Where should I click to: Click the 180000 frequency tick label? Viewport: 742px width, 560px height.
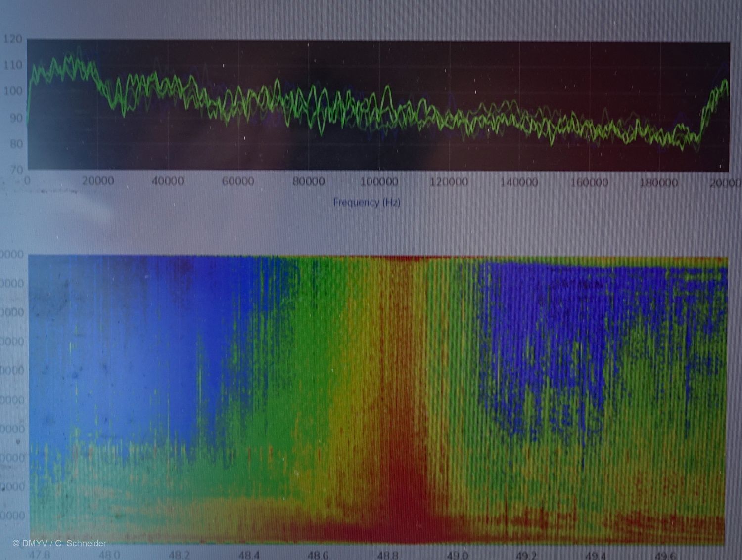coord(659,183)
